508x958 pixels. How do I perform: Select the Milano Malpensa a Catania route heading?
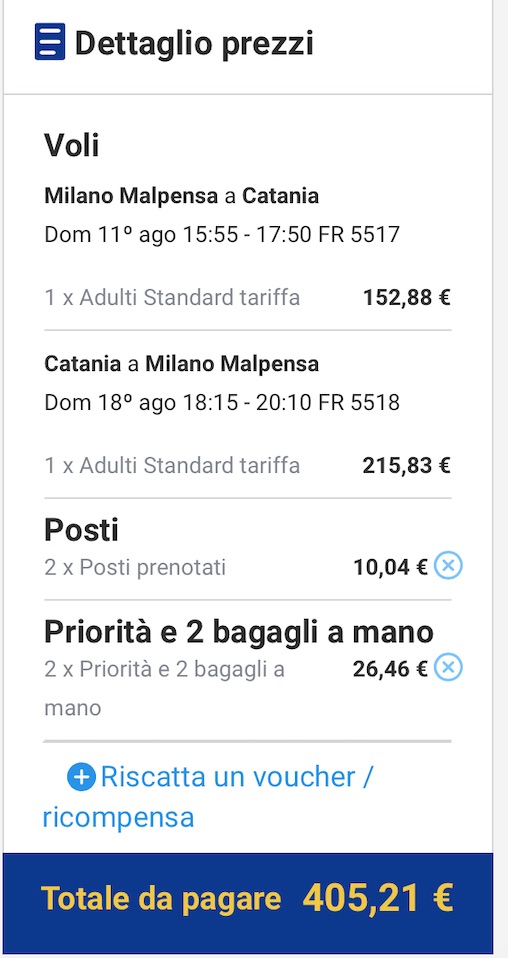coord(182,196)
